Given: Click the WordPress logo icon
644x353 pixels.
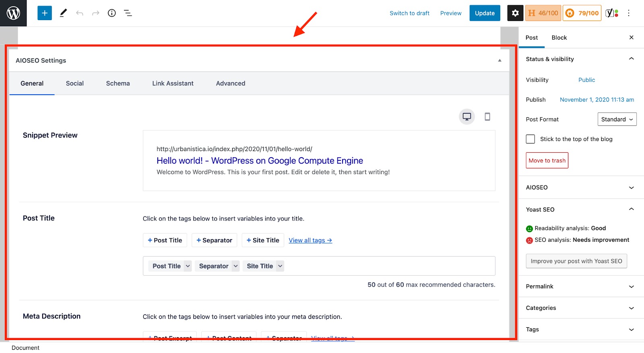Looking at the screenshot, I should (13, 13).
